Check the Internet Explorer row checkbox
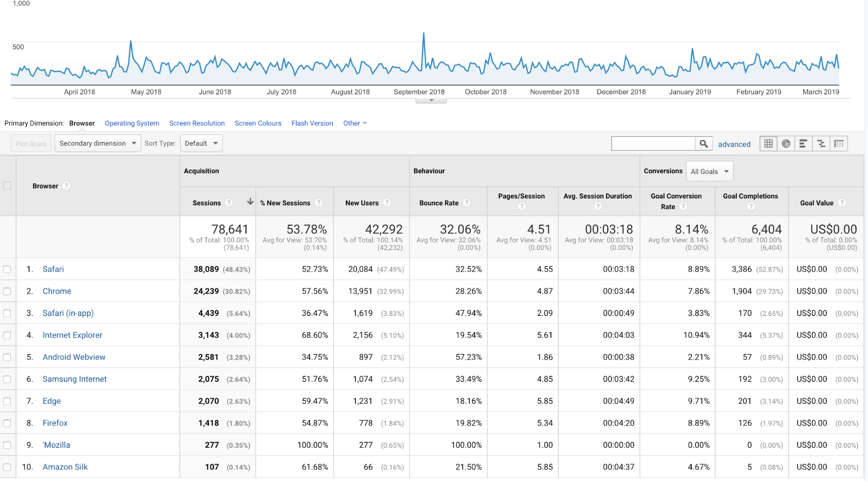 7,336
